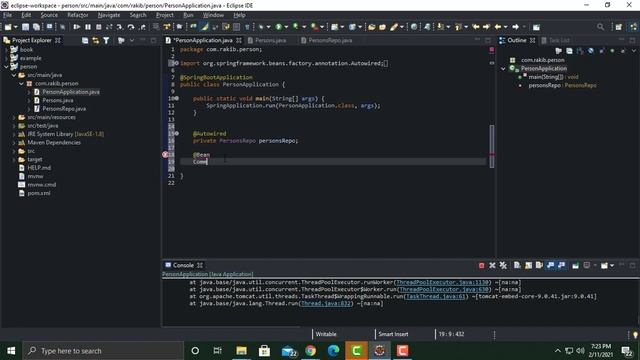Open File Explorer from the taskbar
Viewport: 640px width, 360px height.
pos(241,351)
